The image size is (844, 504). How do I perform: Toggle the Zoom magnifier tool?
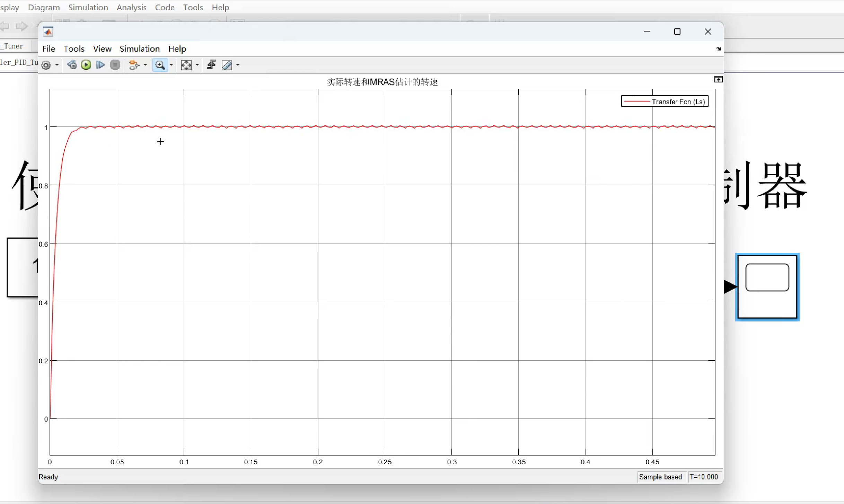click(x=160, y=65)
